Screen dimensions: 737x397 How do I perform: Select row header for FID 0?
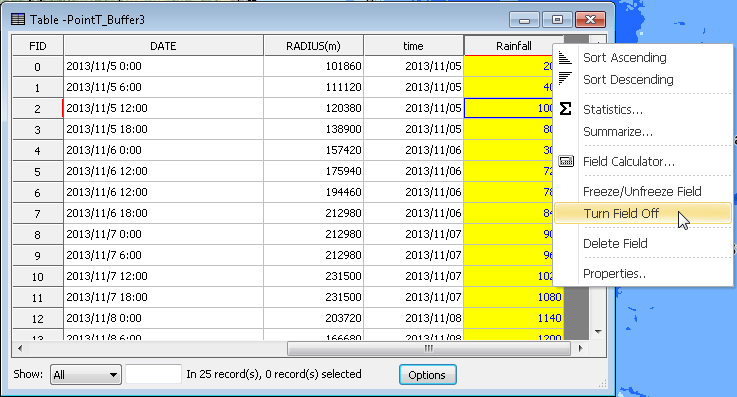pyautogui.click(x=38, y=67)
